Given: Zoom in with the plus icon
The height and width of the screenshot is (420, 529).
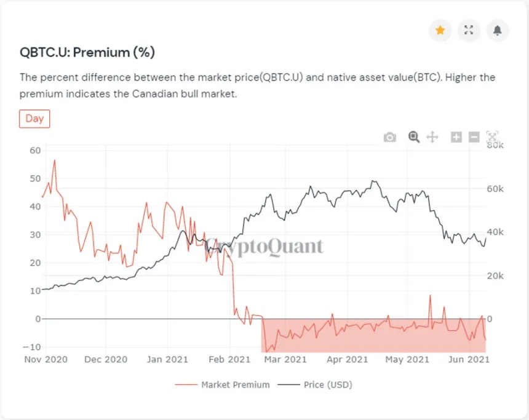Looking at the screenshot, I should [456, 137].
